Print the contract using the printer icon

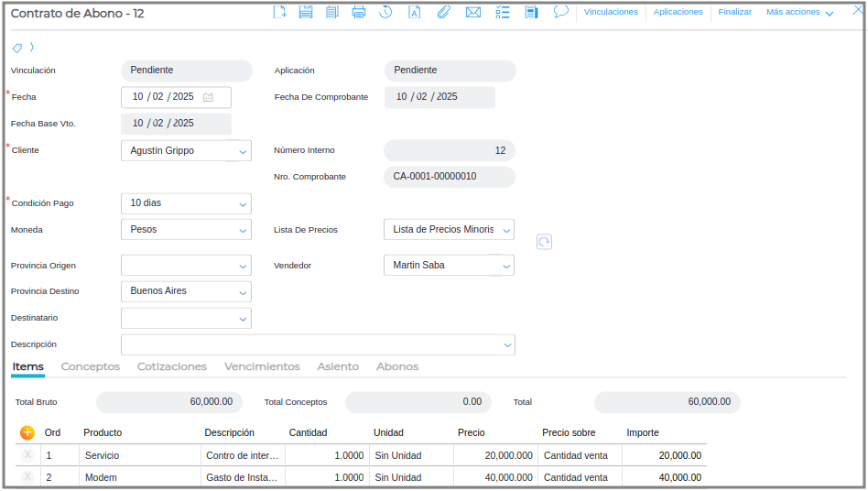click(359, 12)
